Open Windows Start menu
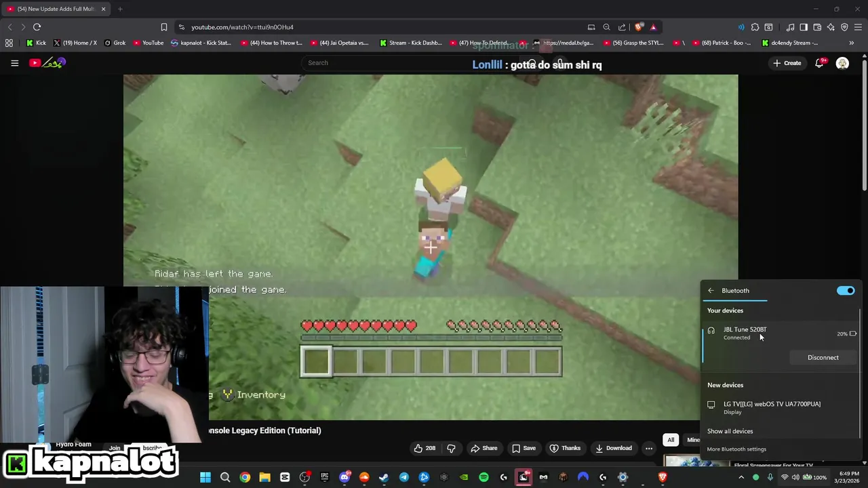Viewport: 868px width, 488px height. point(205,477)
